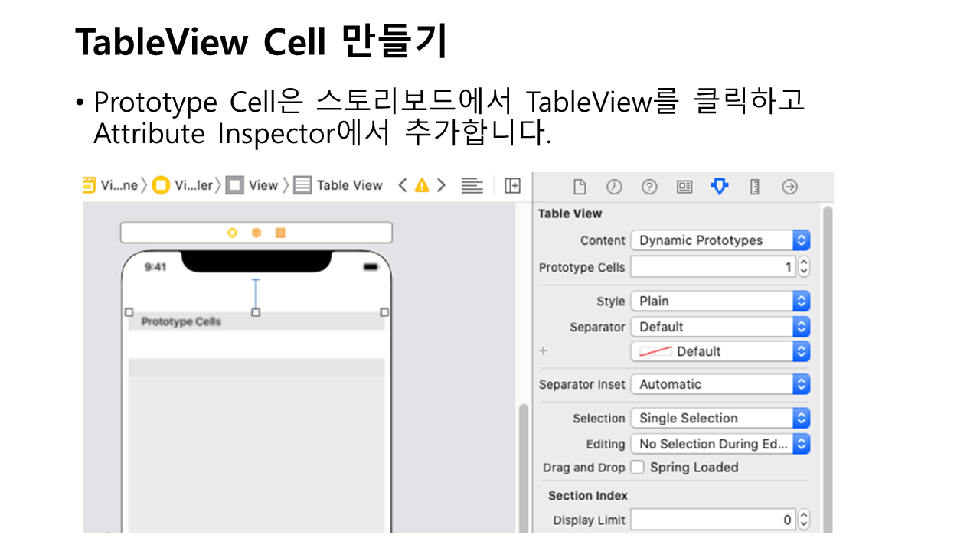Open the Size inspector ruler icon

(755, 187)
